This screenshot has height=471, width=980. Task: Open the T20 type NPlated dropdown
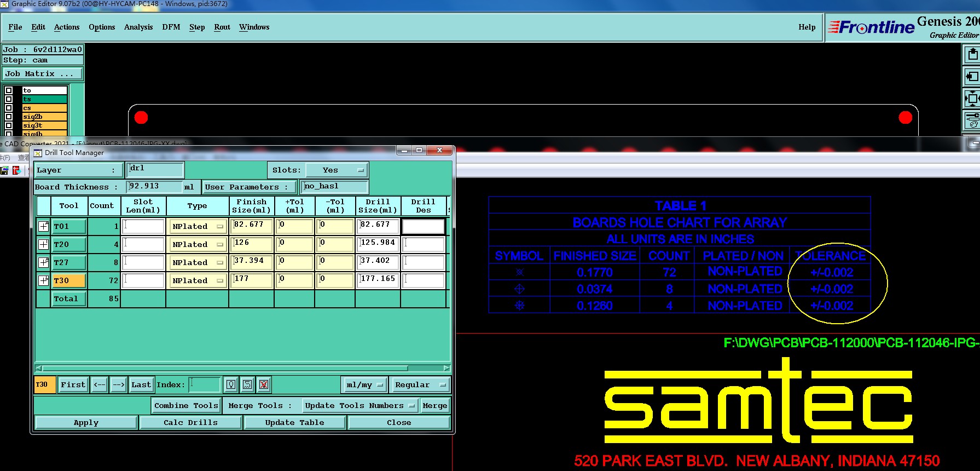[198, 244]
